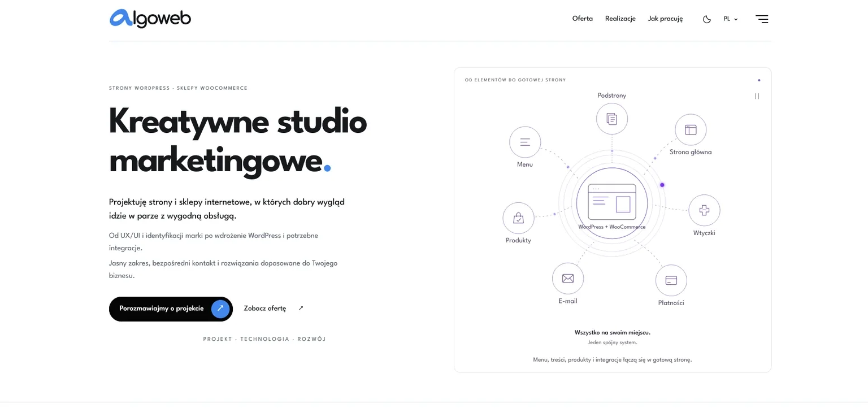This screenshot has height=408, width=868.
Task: Click "STRONY WORDPRESS · SKLEPY WOOCOMMERCE" text
Action: click(178, 88)
